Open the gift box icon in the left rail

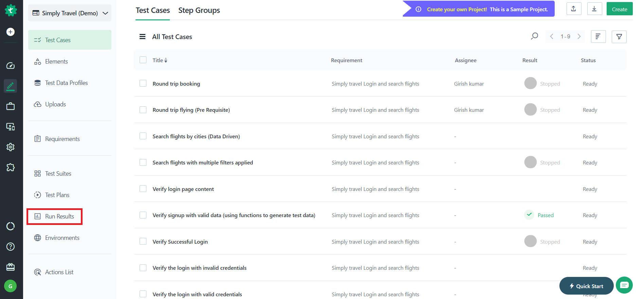point(11,267)
